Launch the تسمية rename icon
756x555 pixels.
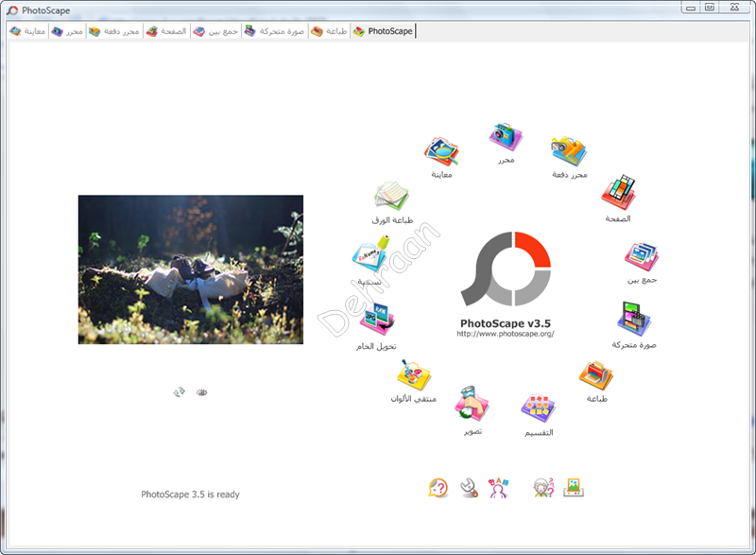pyautogui.click(x=370, y=253)
